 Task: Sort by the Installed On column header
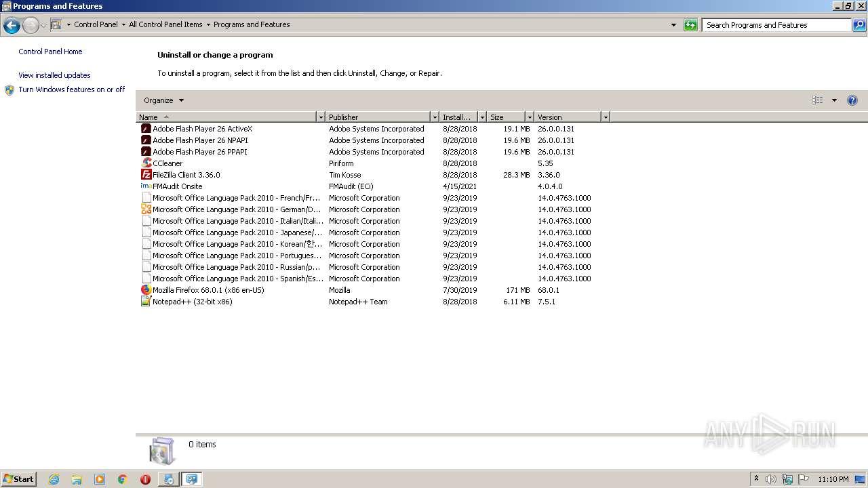point(458,117)
